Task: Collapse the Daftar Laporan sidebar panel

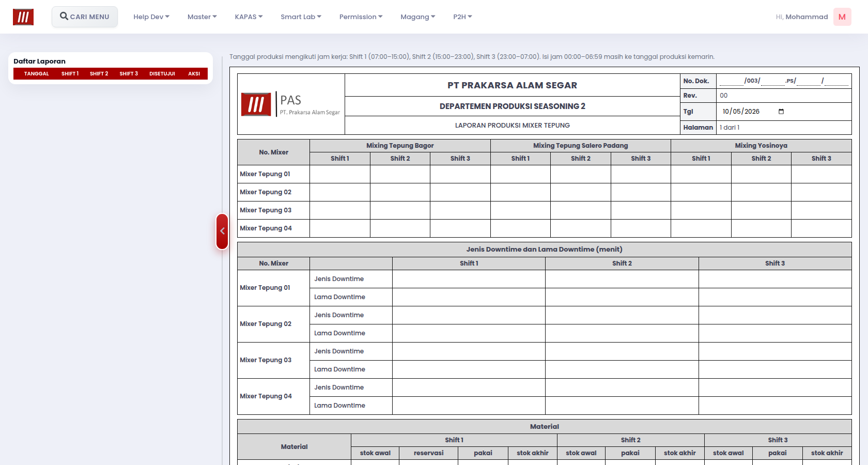Action: pos(222,231)
